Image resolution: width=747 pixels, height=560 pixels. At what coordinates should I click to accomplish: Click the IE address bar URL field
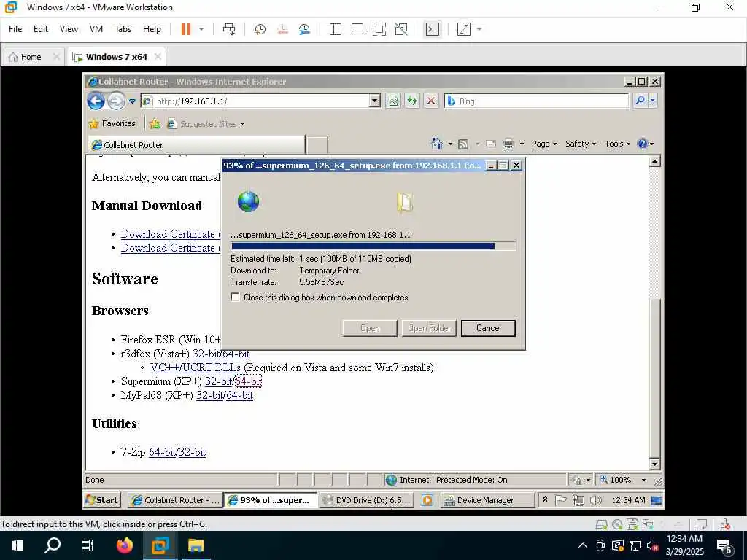(x=261, y=101)
